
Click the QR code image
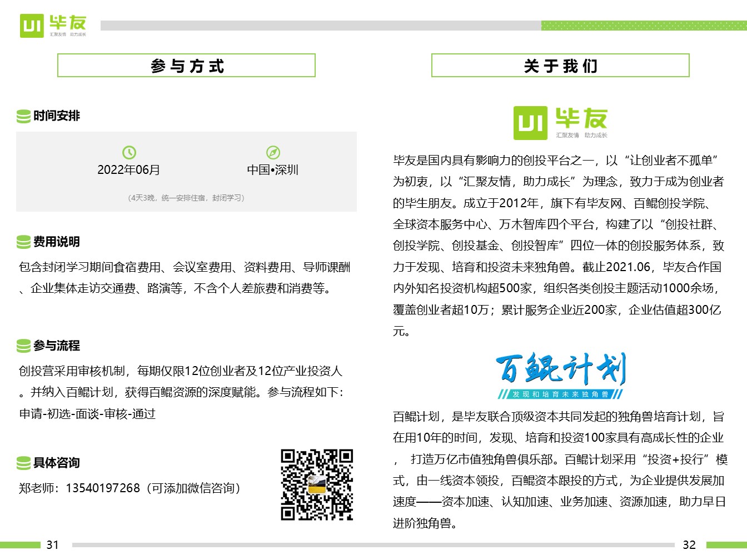pos(317,484)
